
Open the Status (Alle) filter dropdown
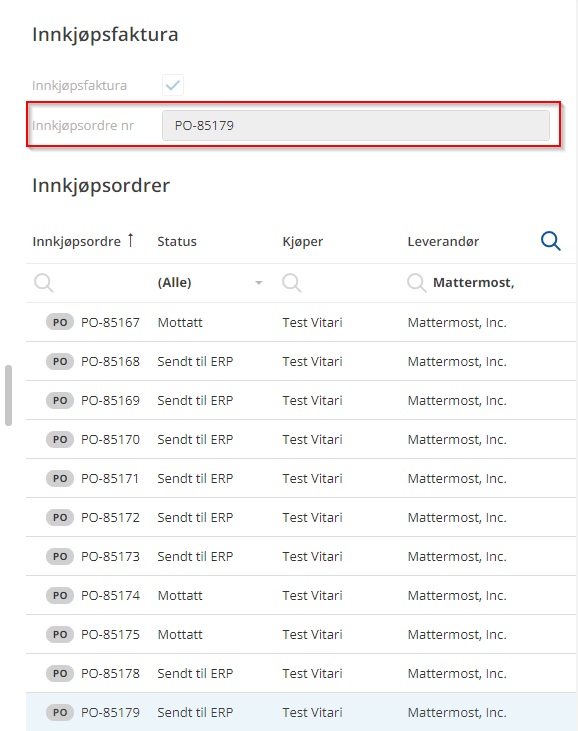tap(210, 283)
